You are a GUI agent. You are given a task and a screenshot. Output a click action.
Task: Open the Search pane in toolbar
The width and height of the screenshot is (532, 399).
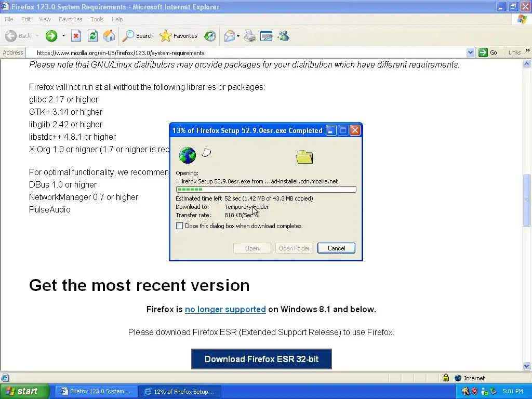[x=138, y=36]
